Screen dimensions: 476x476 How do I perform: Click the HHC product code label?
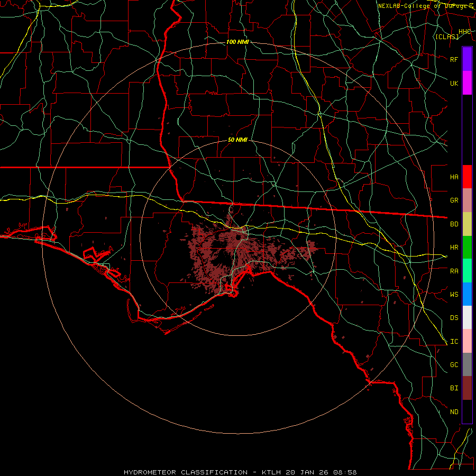click(x=465, y=32)
